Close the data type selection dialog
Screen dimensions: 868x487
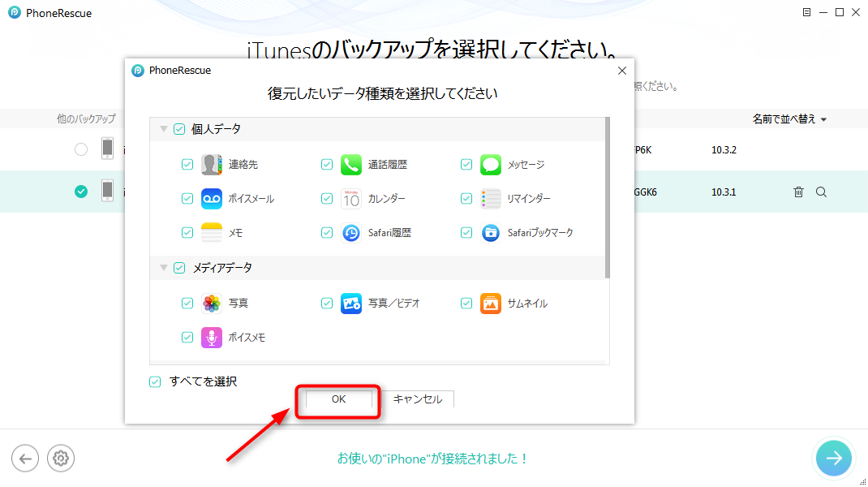point(622,71)
